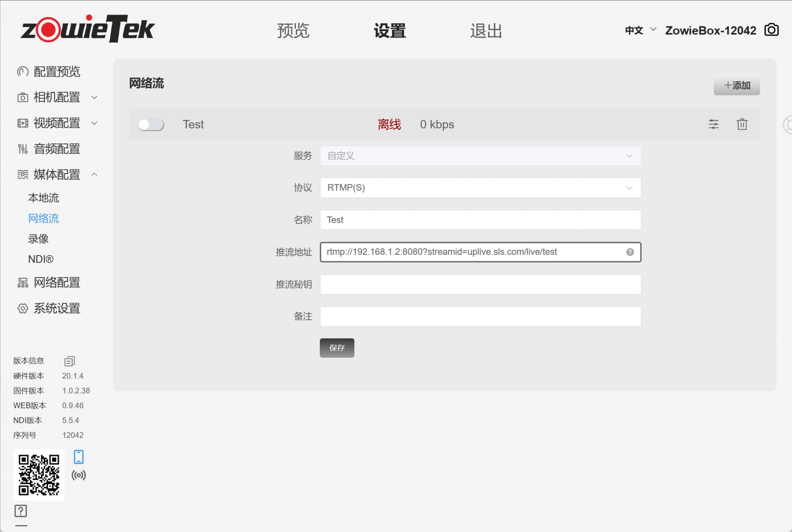The width and height of the screenshot is (792, 532).
Task: Open the 服务 自定义 service dropdown
Action: pyautogui.click(x=480, y=156)
